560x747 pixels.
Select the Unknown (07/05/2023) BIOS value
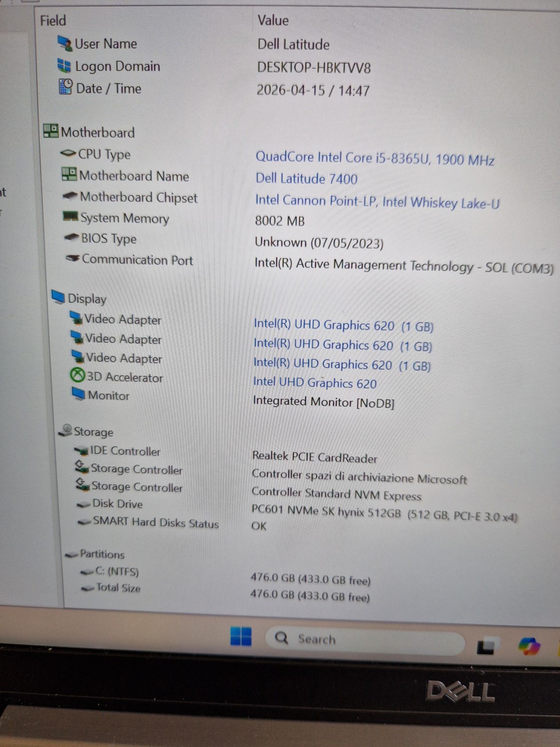coord(319,243)
